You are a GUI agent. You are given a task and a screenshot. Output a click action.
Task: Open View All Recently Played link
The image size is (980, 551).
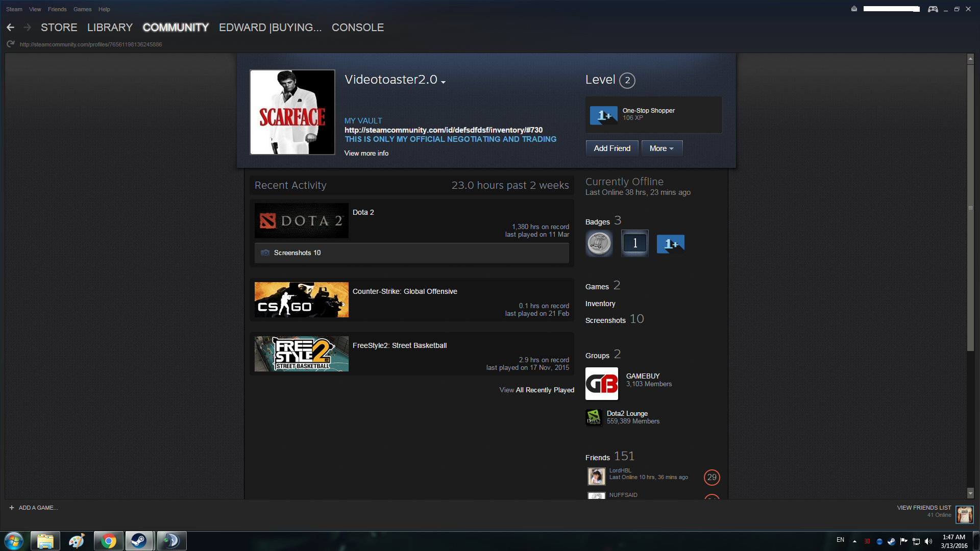point(536,390)
